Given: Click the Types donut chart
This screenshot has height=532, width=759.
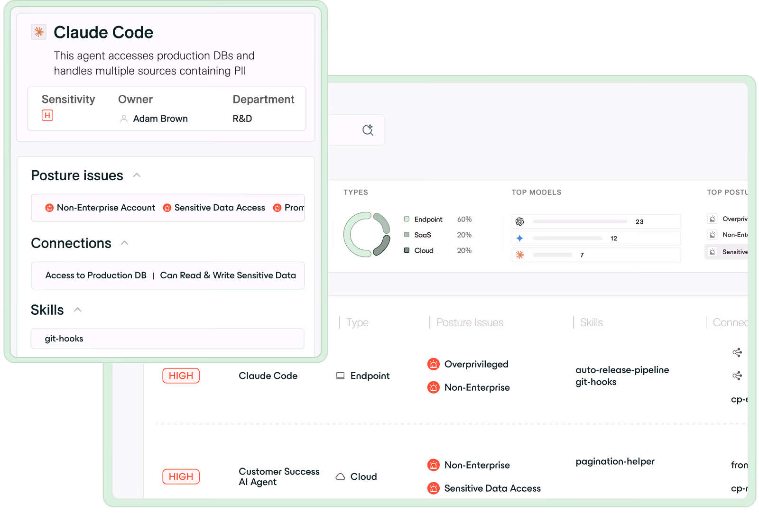Looking at the screenshot, I should tap(367, 234).
